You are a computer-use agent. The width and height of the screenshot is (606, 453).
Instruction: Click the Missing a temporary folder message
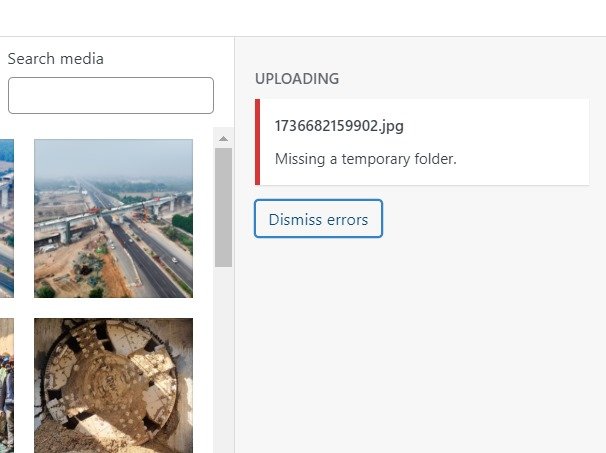click(366, 159)
